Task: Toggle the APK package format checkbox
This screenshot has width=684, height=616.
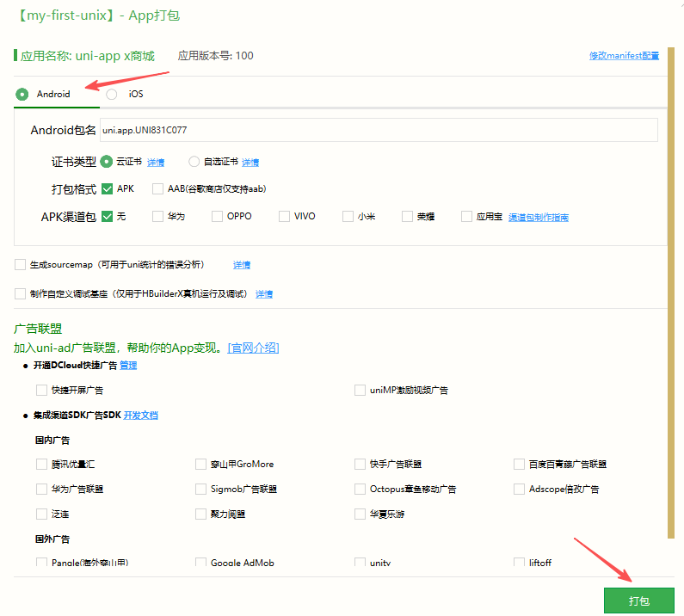Action: point(107,189)
